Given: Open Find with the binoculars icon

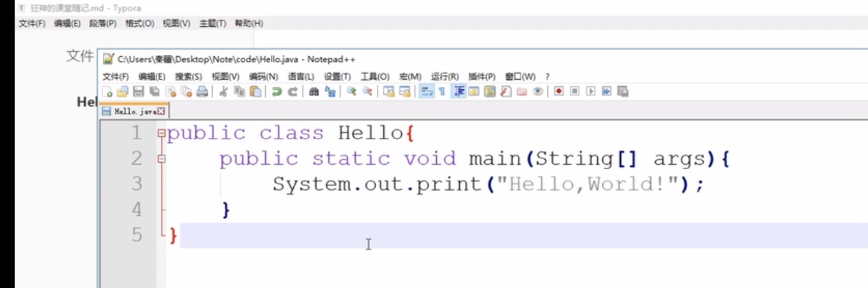Looking at the screenshot, I should [x=314, y=91].
